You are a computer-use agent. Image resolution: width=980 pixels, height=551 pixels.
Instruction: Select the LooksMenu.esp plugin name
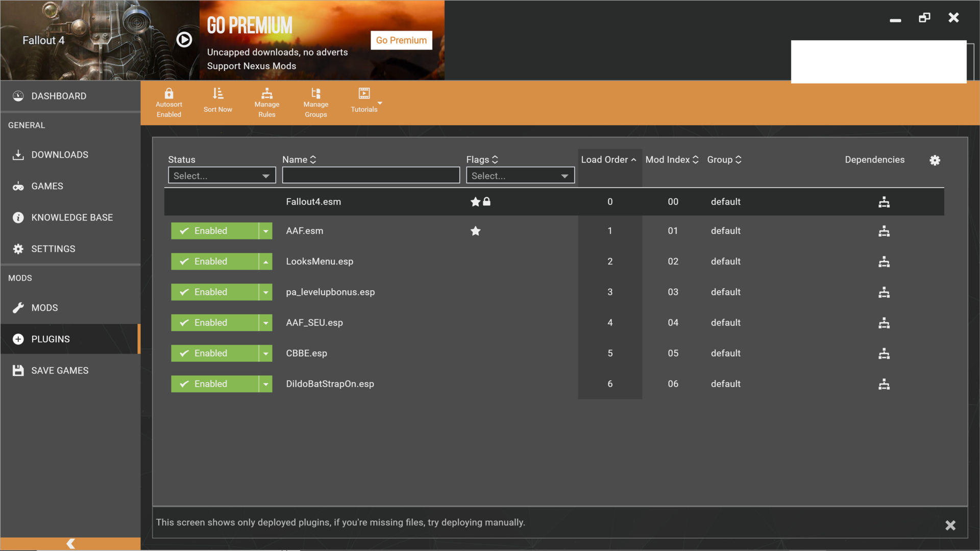click(320, 261)
